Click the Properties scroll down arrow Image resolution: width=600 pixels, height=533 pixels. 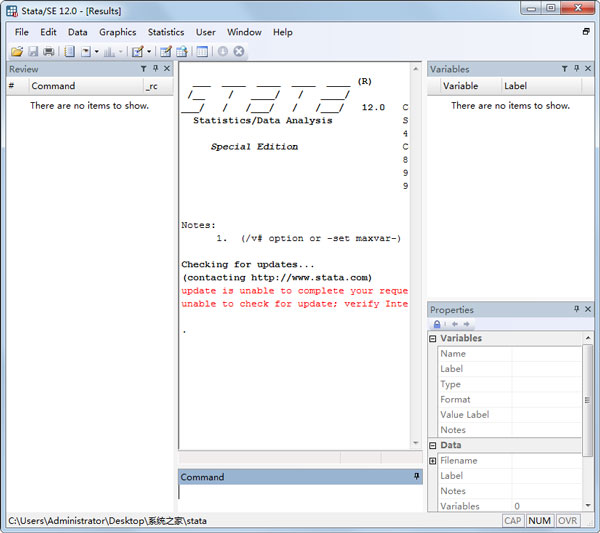588,506
